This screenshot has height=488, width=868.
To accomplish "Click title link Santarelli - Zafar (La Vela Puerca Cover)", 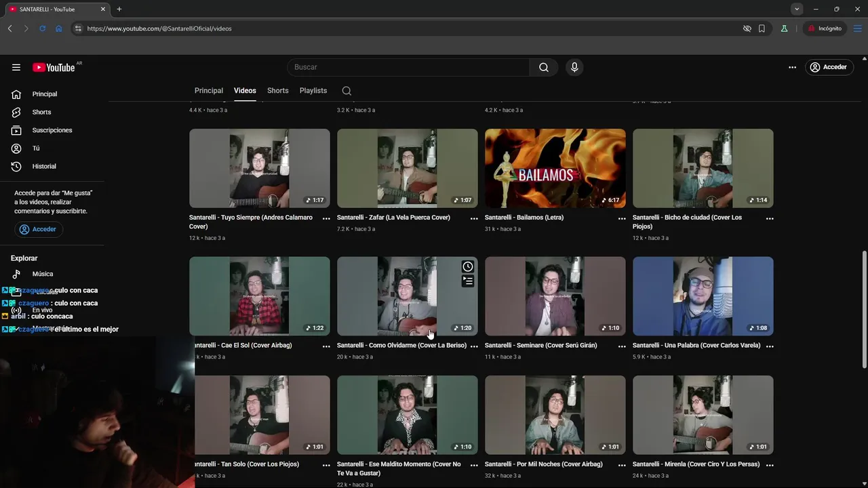I will [x=393, y=218].
